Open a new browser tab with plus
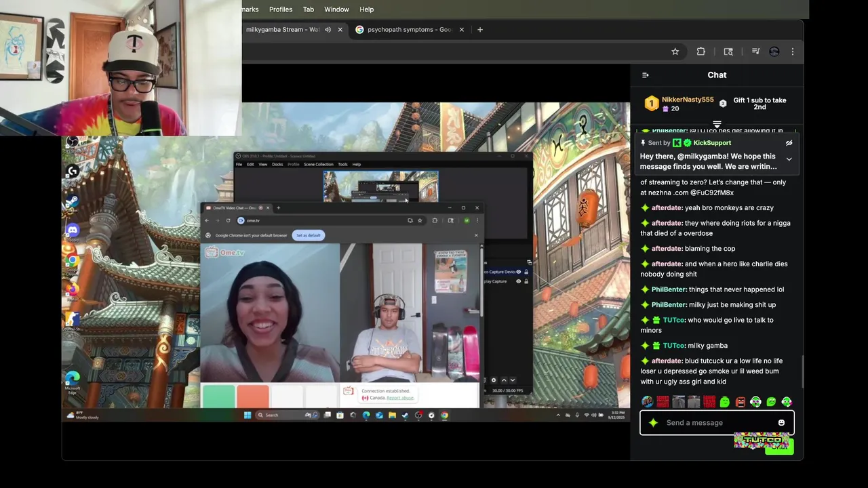This screenshot has height=488, width=868. [480, 29]
